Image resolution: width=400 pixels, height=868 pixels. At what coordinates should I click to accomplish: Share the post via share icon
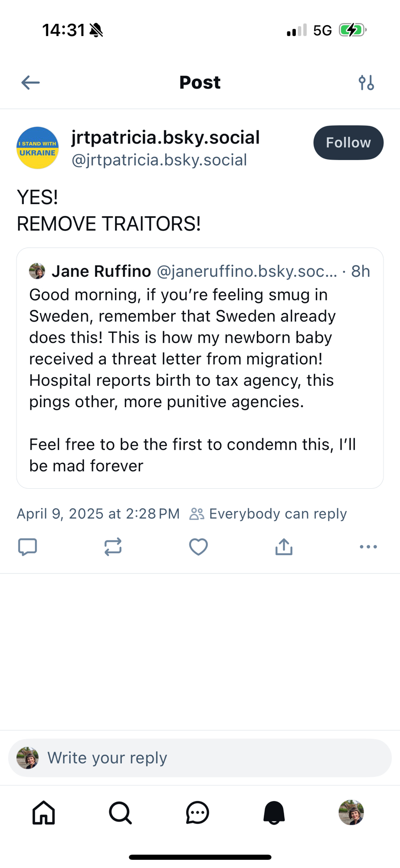coord(284,547)
